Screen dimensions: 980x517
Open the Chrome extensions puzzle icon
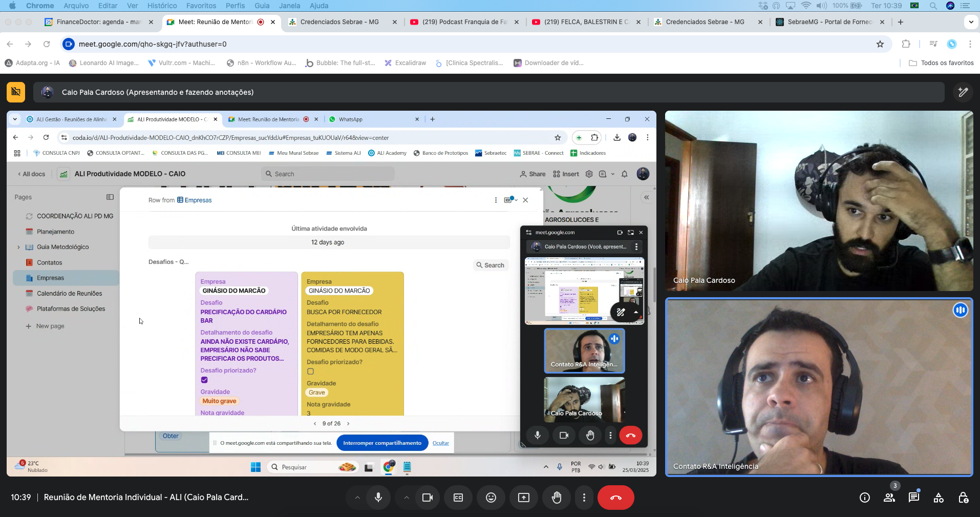click(906, 44)
